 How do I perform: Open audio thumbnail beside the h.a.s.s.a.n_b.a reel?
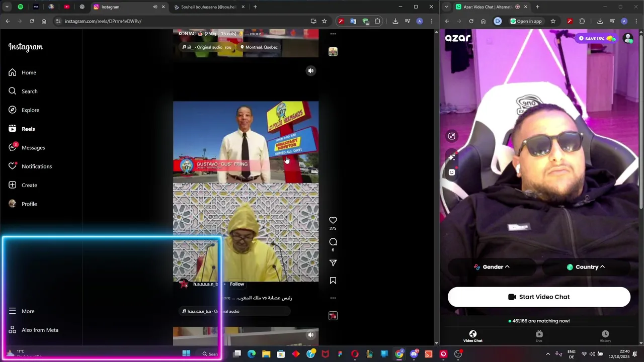coord(333,316)
